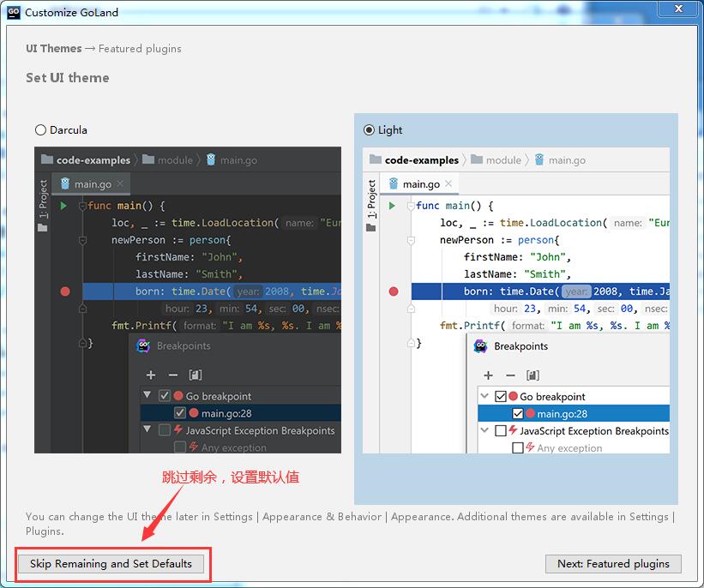This screenshot has width=704, height=588.
Task: Click the red breakpoint dot in Darcula editor gutter
Action: (x=65, y=291)
